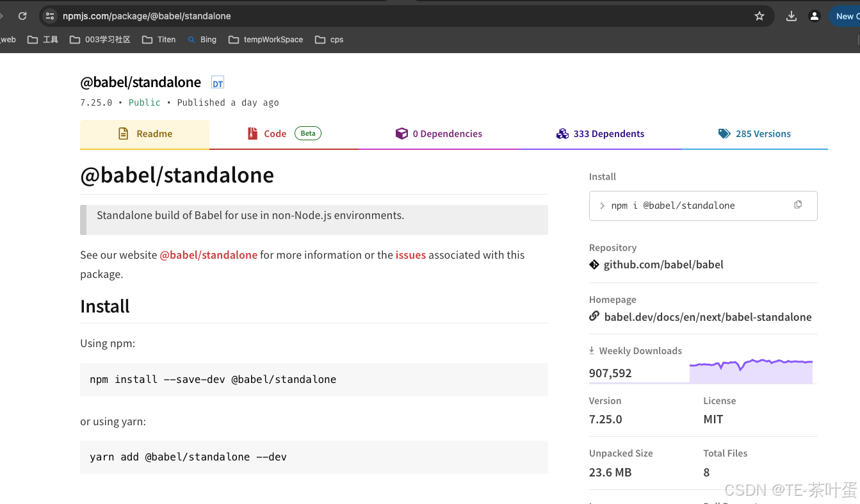Screen dimensions: 860x504
Task: Click the Code tab file icon
Action: [x=252, y=134]
